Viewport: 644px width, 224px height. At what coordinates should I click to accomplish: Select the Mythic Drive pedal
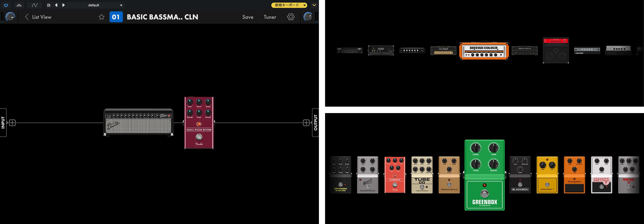click(x=449, y=175)
